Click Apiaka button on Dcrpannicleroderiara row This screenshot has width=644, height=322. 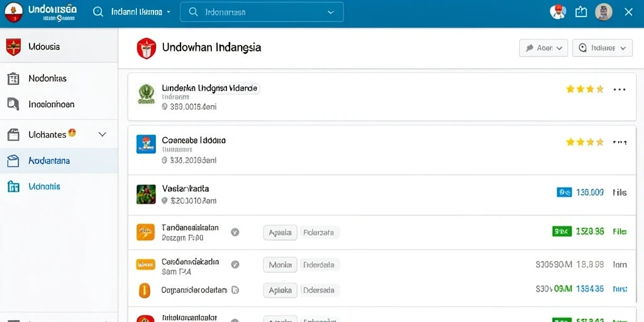tap(280, 291)
